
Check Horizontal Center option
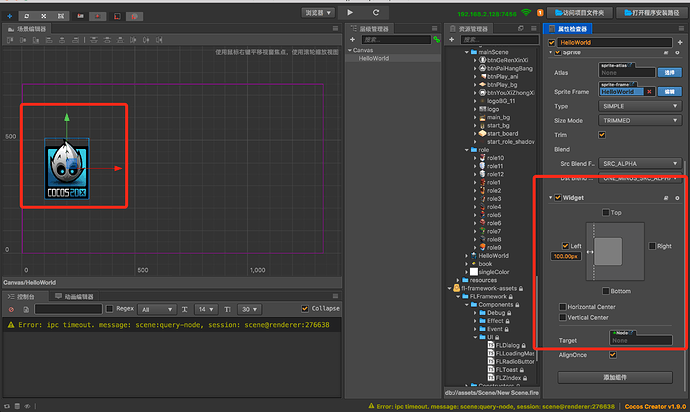[562, 307]
